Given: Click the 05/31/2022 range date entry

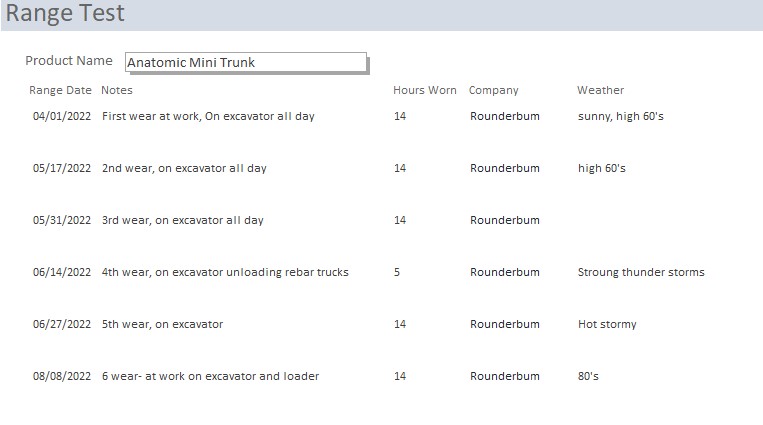Looking at the screenshot, I should 62,220.
